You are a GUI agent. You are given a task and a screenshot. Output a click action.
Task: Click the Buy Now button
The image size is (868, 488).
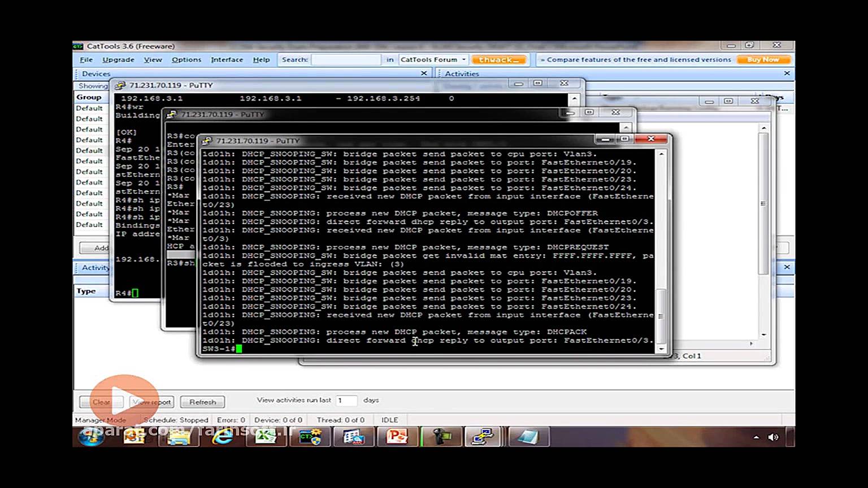click(763, 59)
